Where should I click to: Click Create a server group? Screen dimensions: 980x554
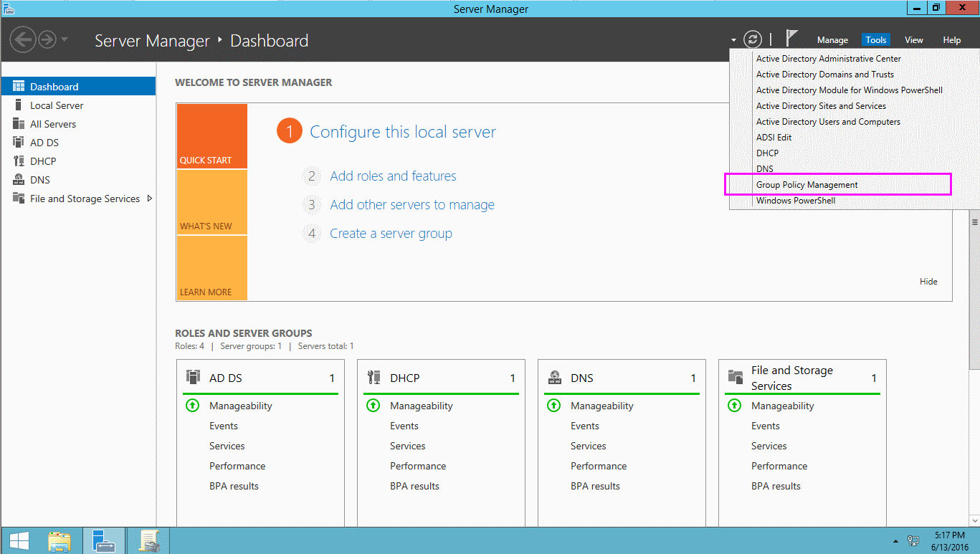pos(391,234)
